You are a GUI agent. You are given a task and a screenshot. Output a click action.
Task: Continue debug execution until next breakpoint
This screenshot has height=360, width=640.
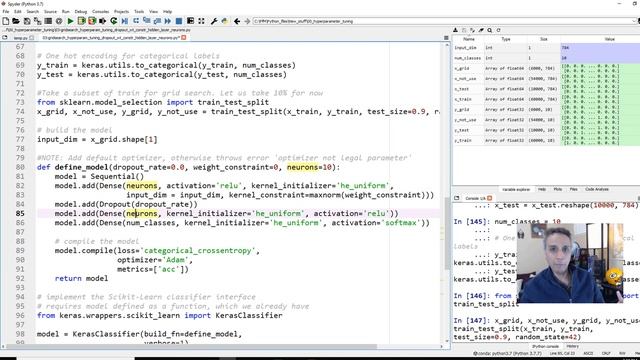[x=168, y=21]
